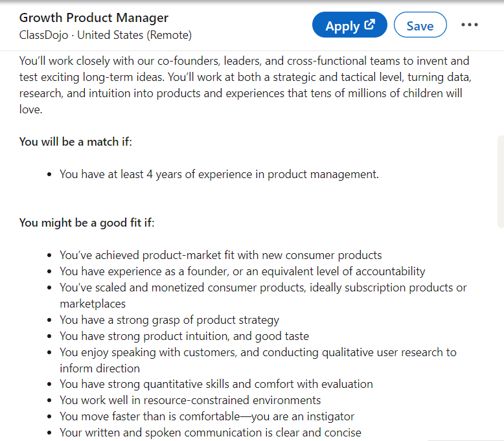Click the product intuition and good taste line
This screenshot has width=504, height=441.
pos(184,336)
